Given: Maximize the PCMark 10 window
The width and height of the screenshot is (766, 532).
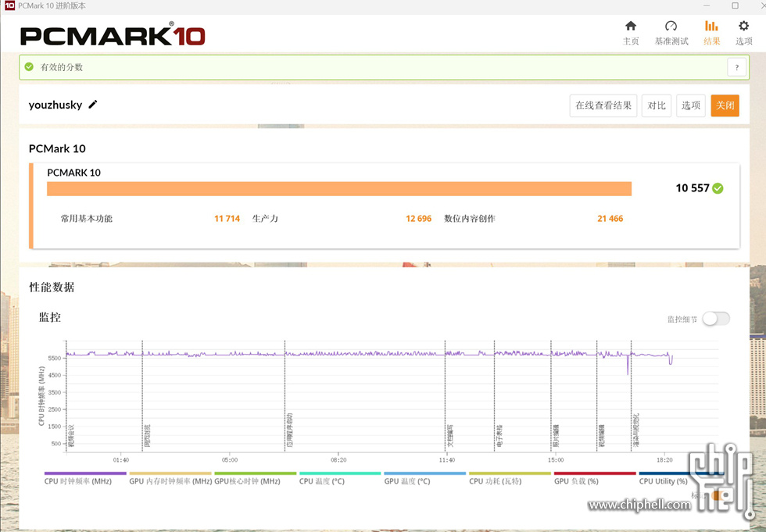Looking at the screenshot, I should click(x=735, y=5).
